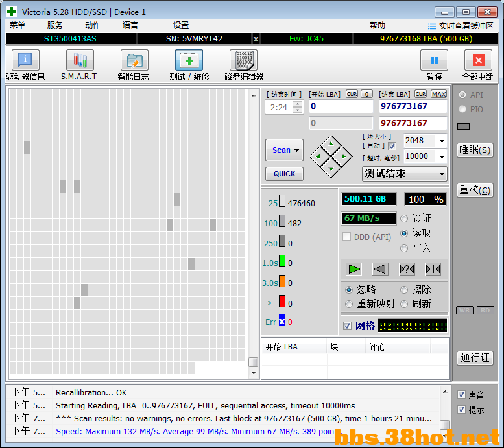This screenshot has width=504, height=448.
Task: Open the Disk Editor (磁盘编辑器) icon
Action: [244, 60]
